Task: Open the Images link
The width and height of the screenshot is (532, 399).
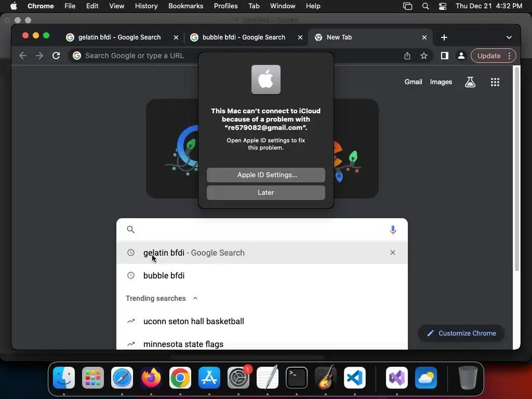Action: pos(441,82)
